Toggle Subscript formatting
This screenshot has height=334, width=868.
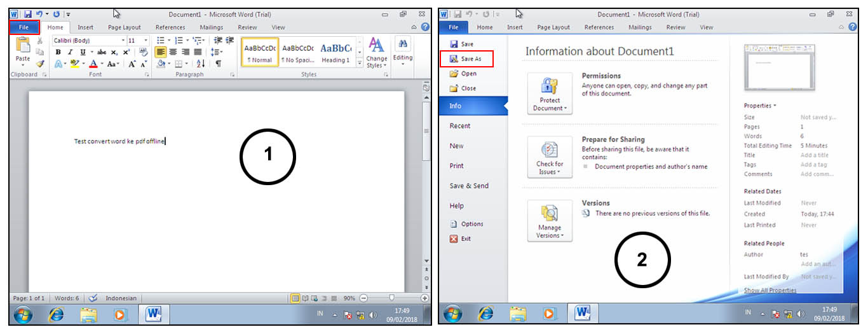click(114, 52)
